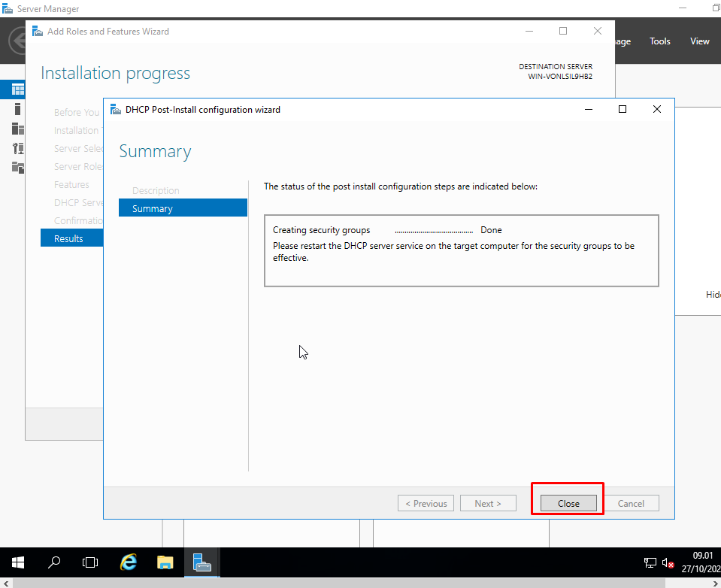The height and width of the screenshot is (588, 721).
Task: Click the DHCP sidebar icon in Server Manager
Action: (17, 148)
